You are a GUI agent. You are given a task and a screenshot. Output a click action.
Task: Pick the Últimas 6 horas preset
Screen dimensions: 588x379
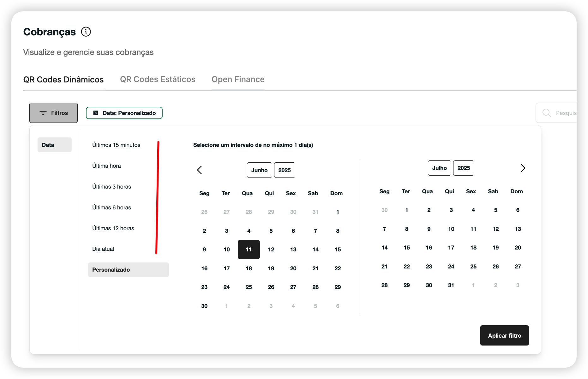111,208
